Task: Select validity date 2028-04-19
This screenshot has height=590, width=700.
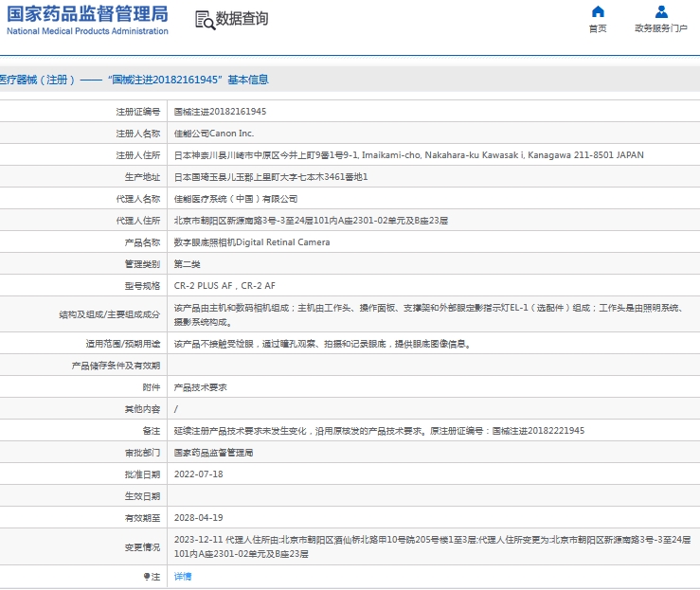Action: [x=199, y=518]
